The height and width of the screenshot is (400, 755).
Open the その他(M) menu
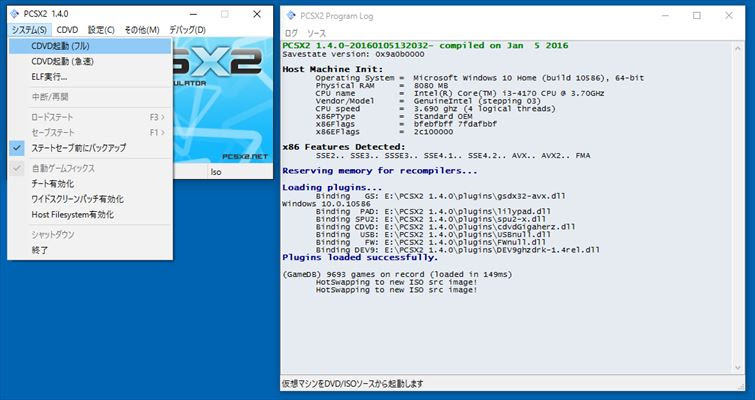point(142,30)
